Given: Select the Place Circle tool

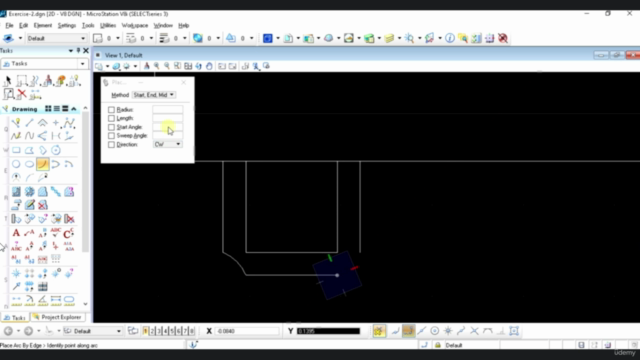Looking at the screenshot, I should click(x=16, y=164).
